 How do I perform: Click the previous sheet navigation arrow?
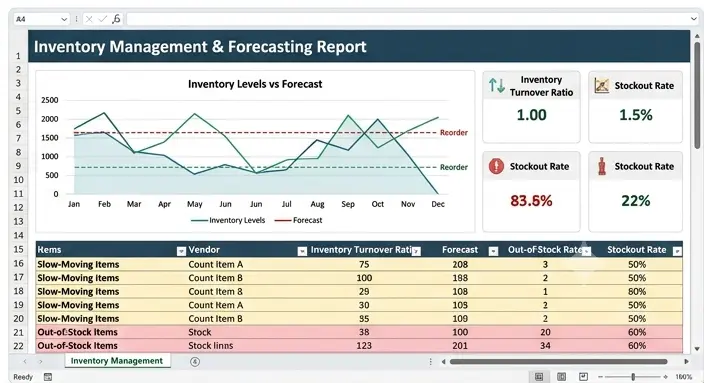[25, 361]
